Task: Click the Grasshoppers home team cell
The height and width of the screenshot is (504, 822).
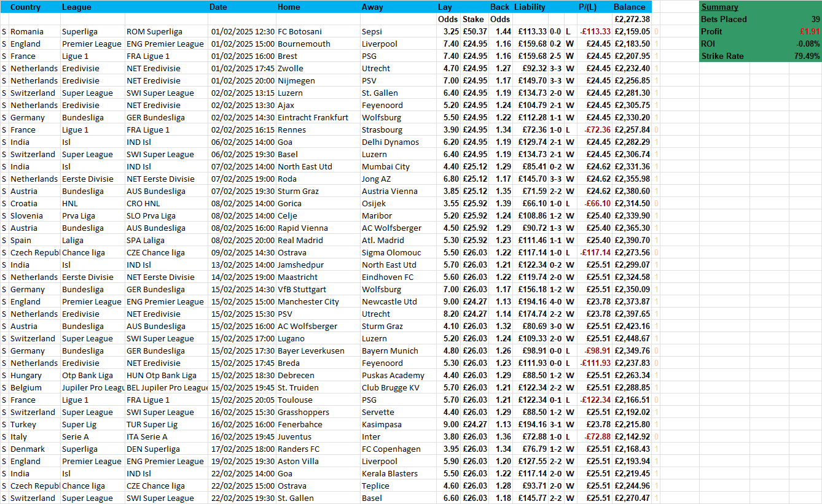Action: (x=318, y=412)
